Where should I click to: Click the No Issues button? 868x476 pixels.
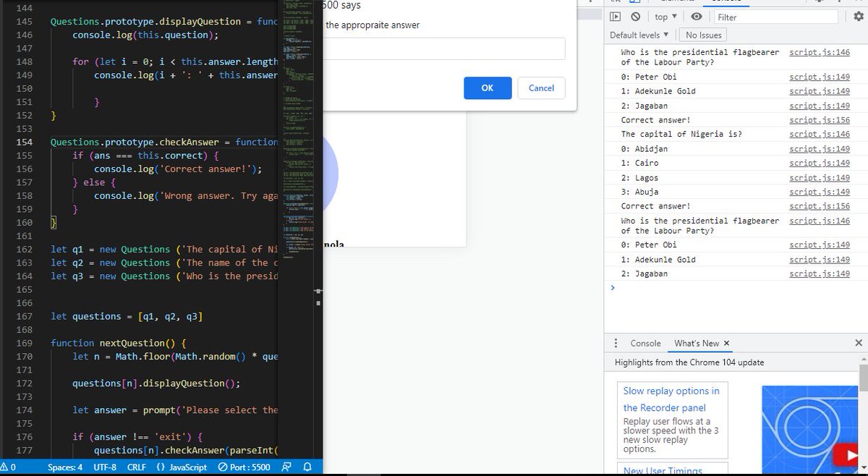pos(703,35)
